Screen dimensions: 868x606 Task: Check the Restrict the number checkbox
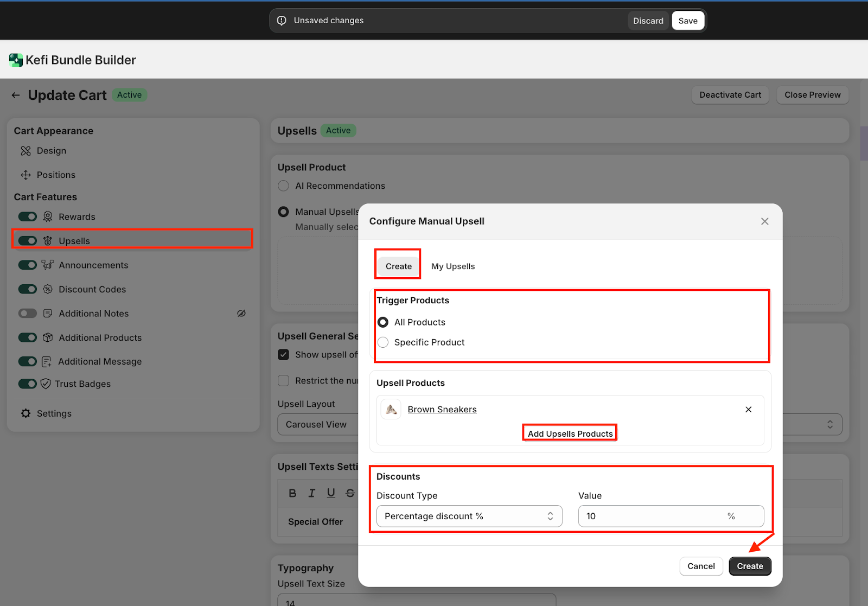(x=283, y=381)
